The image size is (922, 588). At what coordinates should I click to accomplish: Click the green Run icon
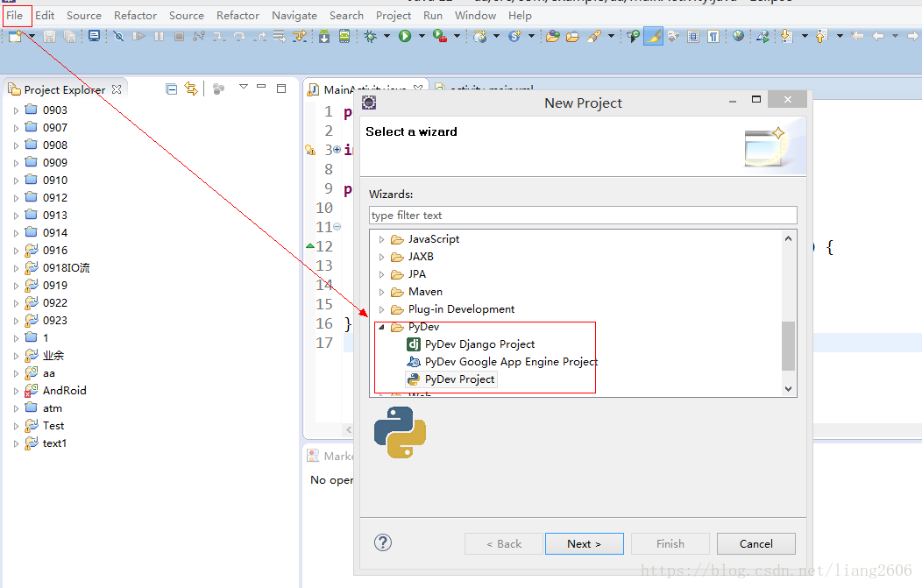coord(405,37)
